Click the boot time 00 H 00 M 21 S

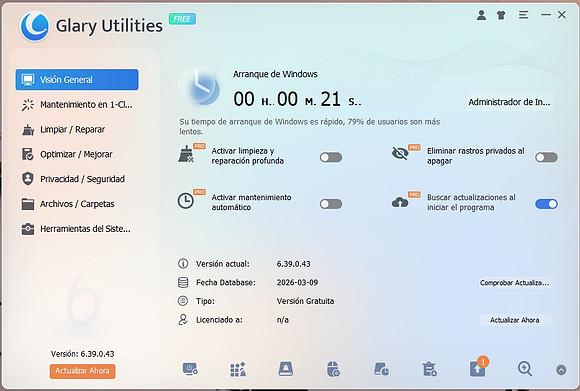pyautogui.click(x=297, y=99)
